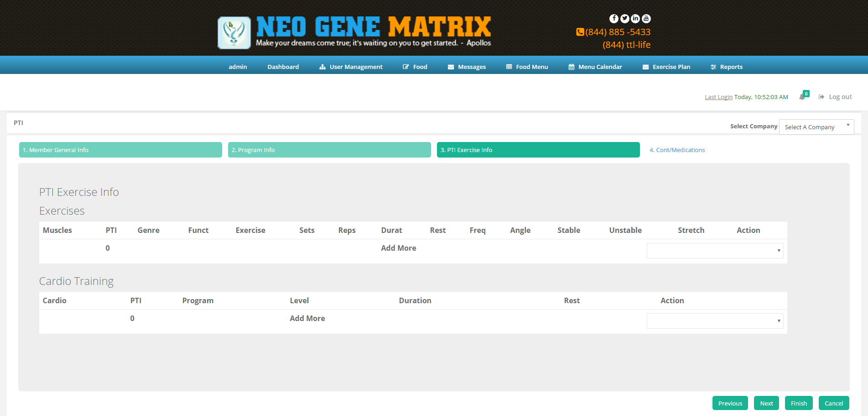Click the Cardio Training section heading
The height and width of the screenshot is (416, 868).
click(x=77, y=281)
